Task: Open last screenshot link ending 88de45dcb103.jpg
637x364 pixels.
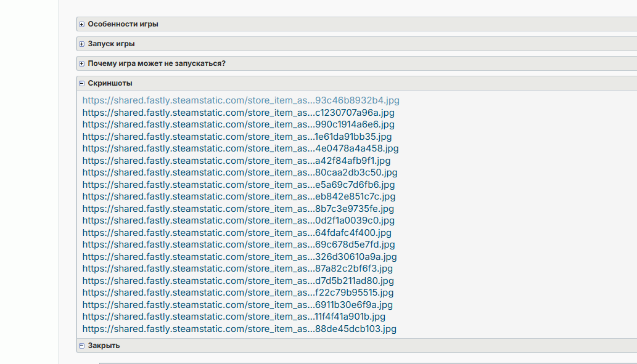Action: pyautogui.click(x=239, y=329)
